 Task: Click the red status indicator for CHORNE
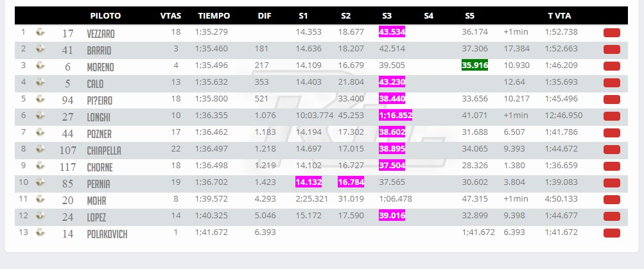[611, 166]
